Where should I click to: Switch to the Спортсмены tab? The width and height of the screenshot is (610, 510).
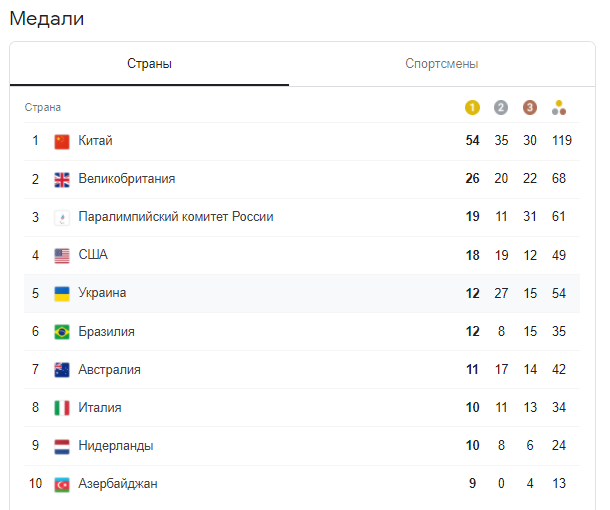click(x=441, y=64)
